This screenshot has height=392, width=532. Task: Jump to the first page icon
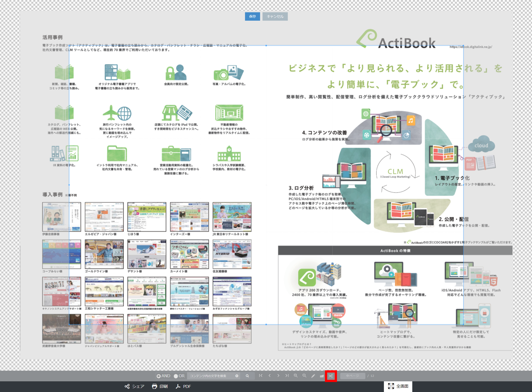click(x=261, y=376)
